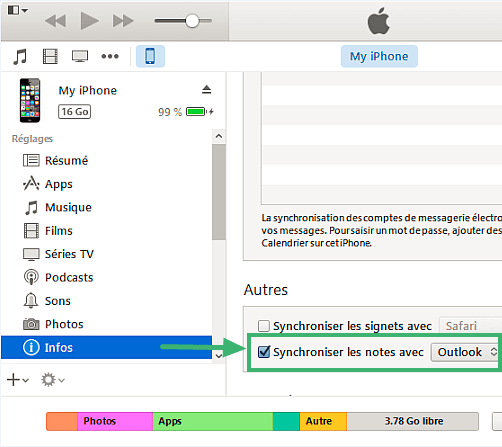Click the Films filmstrip icon

point(31,231)
